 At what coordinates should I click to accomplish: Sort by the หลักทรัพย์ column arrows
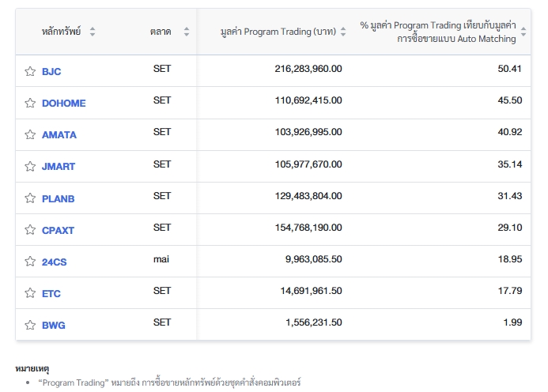coord(93,32)
